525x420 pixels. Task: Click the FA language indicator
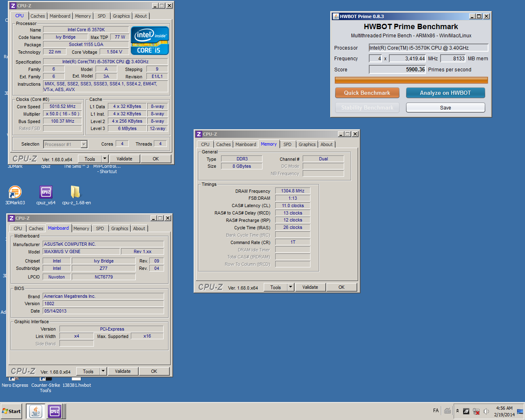tap(436, 411)
